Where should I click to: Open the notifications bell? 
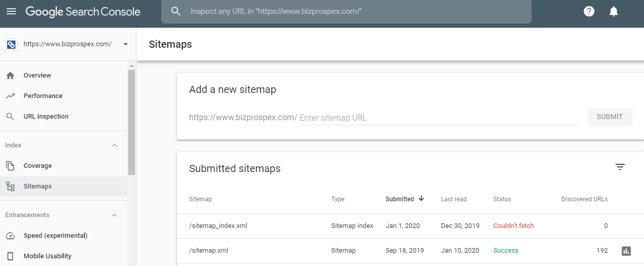click(x=613, y=11)
